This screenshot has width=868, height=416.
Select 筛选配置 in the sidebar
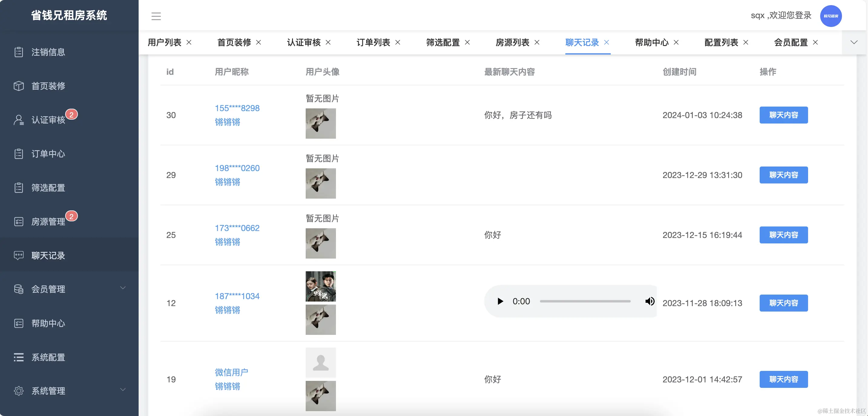click(x=48, y=188)
